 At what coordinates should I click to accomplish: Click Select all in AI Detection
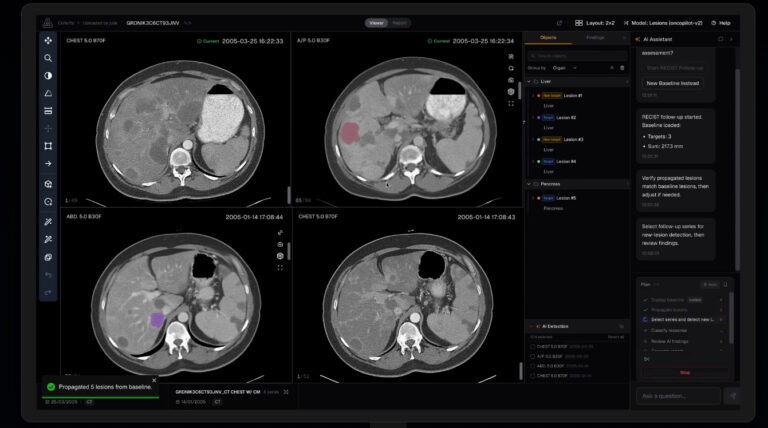click(x=616, y=337)
